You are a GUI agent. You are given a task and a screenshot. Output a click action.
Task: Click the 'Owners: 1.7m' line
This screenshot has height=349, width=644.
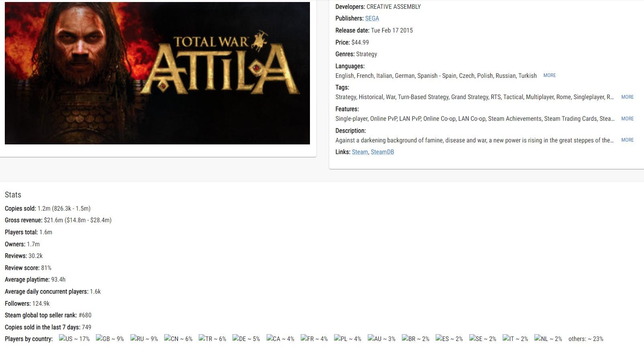(22, 244)
